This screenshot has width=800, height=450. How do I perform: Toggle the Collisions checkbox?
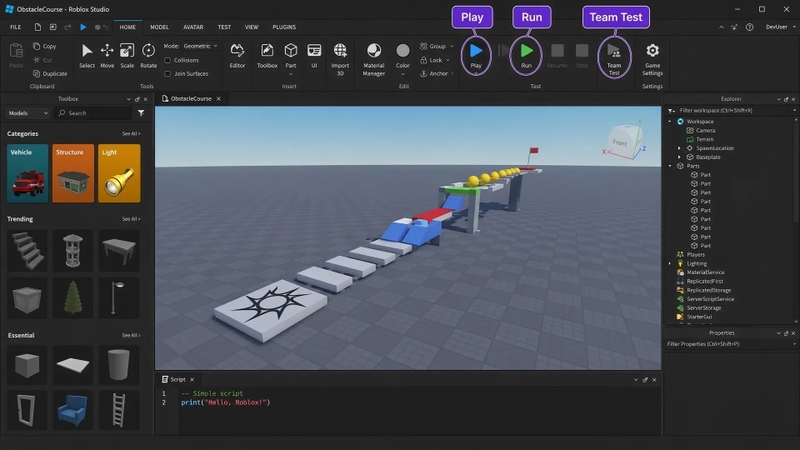pyautogui.click(x=167, y=60)
